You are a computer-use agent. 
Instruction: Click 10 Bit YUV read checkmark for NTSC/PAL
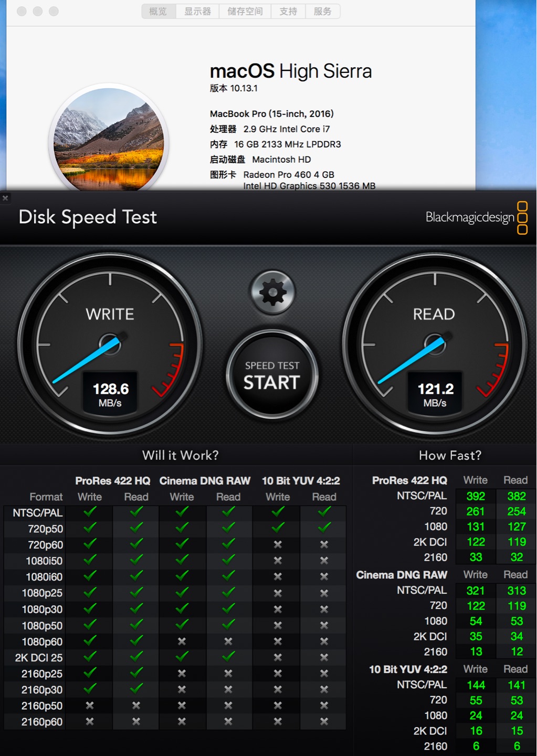pos(324,511)
